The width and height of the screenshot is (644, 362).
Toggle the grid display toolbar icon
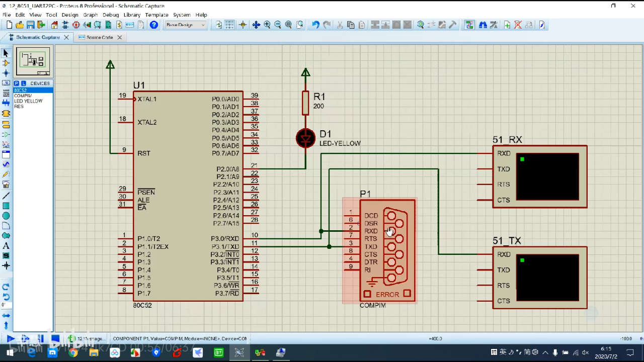[229, 25]
